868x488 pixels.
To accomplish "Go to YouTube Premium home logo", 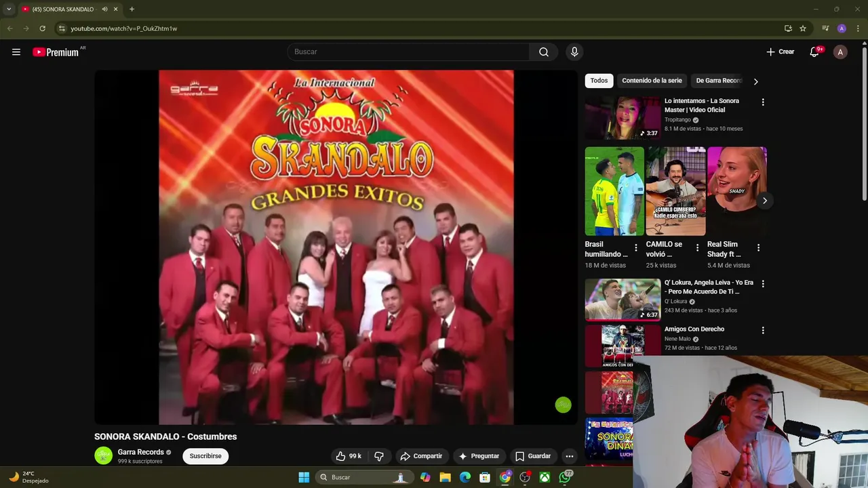I will [56, 52].
